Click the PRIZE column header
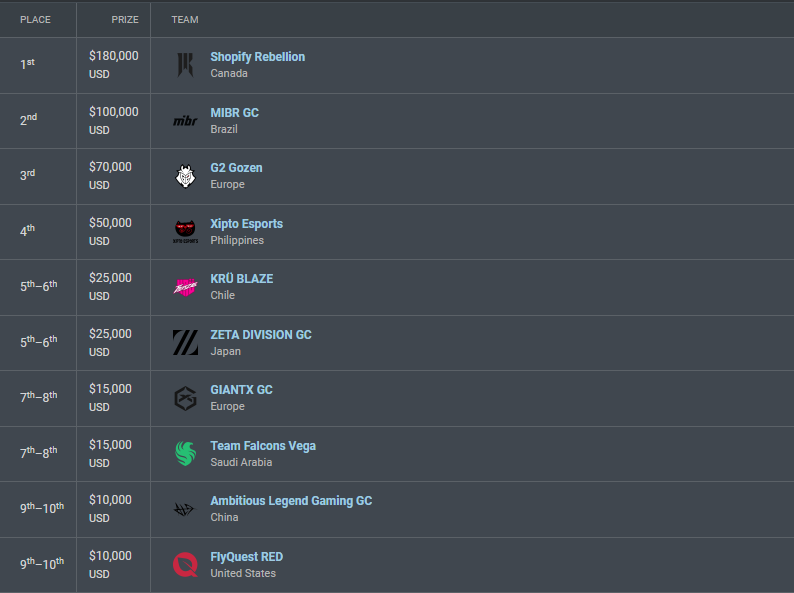Screen dimensions: 794x593 (x=125, y=20)
